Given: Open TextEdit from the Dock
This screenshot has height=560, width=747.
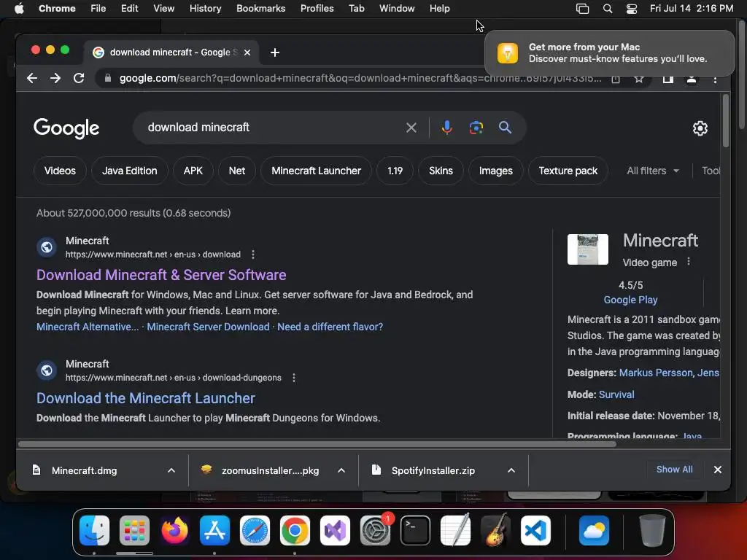Looking at the screenshot, I should point(455,530).
